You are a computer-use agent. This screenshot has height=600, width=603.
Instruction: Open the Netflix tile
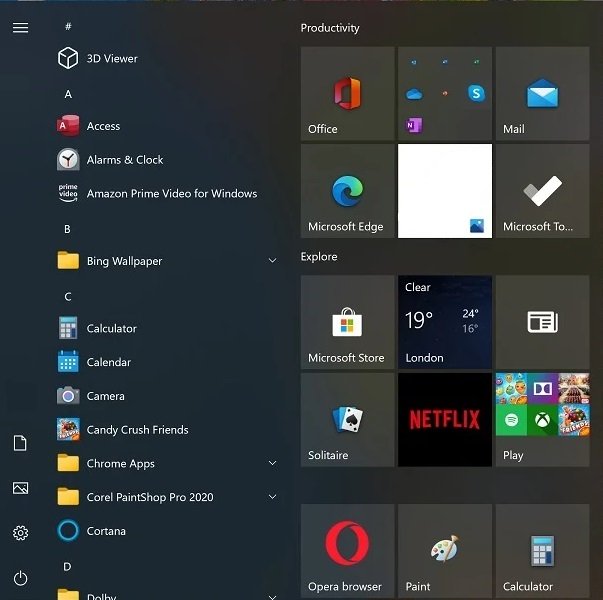445,420
